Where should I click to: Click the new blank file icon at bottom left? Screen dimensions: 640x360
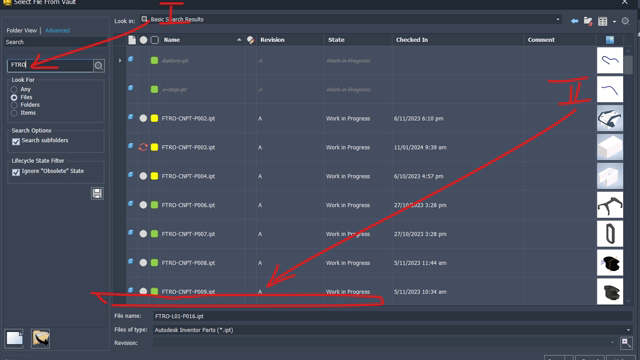[x=14, y=338]
